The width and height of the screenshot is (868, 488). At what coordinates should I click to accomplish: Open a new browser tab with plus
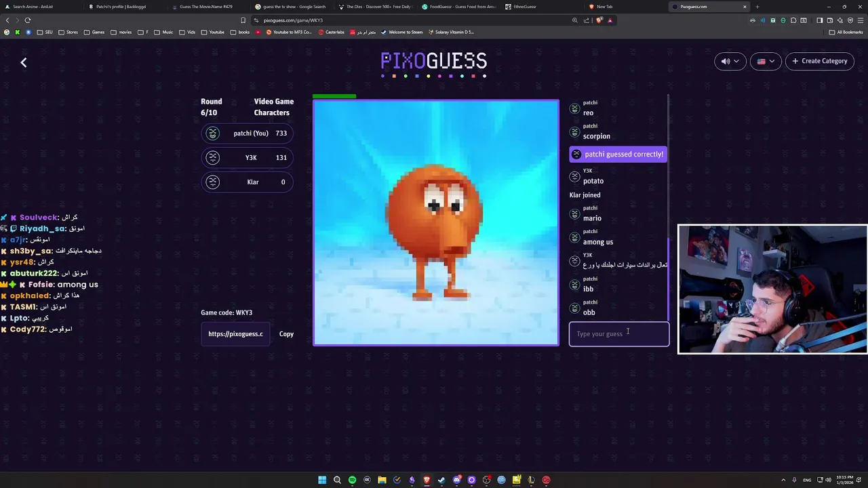[757, 7]
